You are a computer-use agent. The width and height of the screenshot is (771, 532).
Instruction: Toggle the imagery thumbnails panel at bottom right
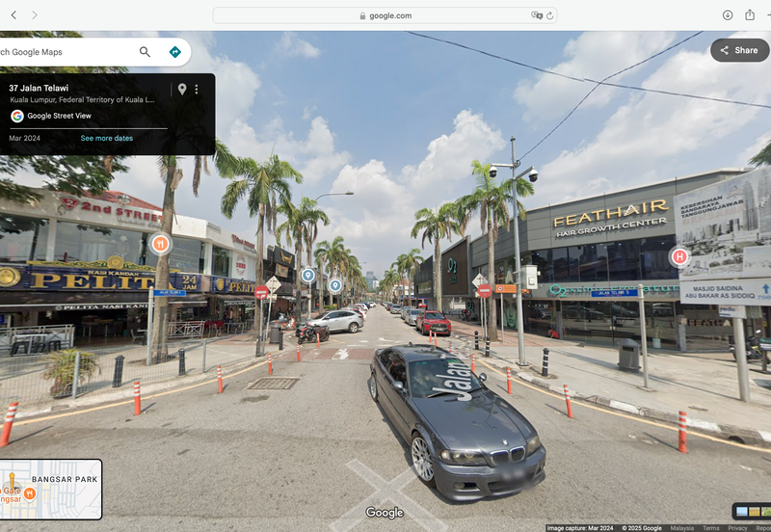coord(750,511)
